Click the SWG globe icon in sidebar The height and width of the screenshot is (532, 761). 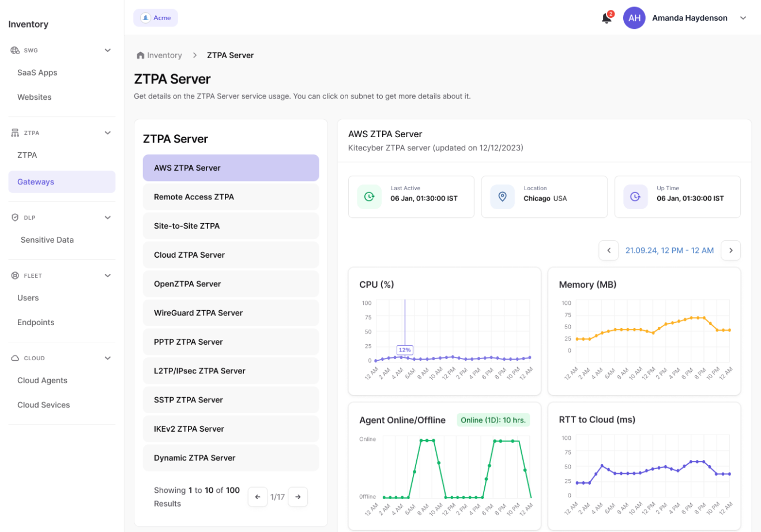(x=14, y=50)
